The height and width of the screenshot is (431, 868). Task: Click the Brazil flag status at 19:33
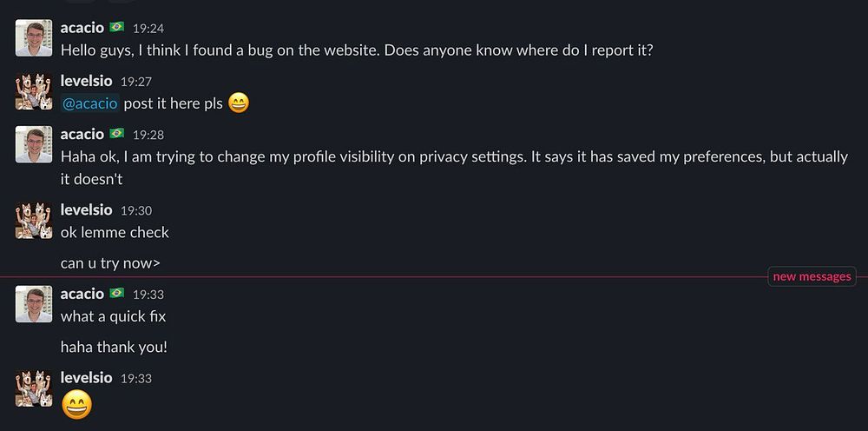pos(116,294)
